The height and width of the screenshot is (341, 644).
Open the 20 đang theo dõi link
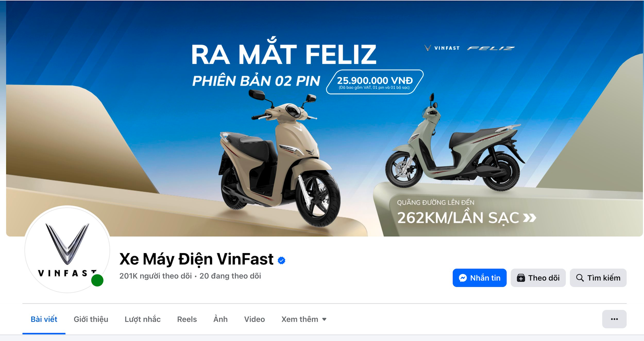(x=230, y=276)
